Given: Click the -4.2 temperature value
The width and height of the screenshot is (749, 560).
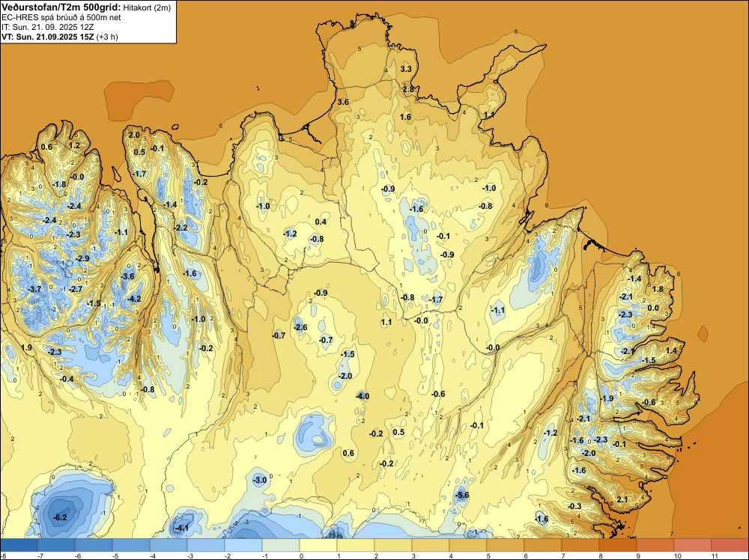Looking at the screenshot, I should pyautogui.click(x=135, y=299).
